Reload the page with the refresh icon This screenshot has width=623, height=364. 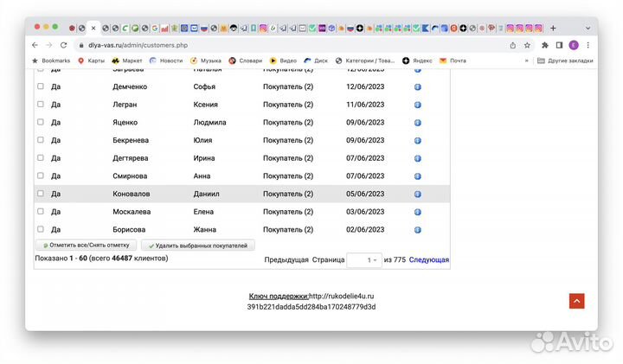tap(63, 45)
